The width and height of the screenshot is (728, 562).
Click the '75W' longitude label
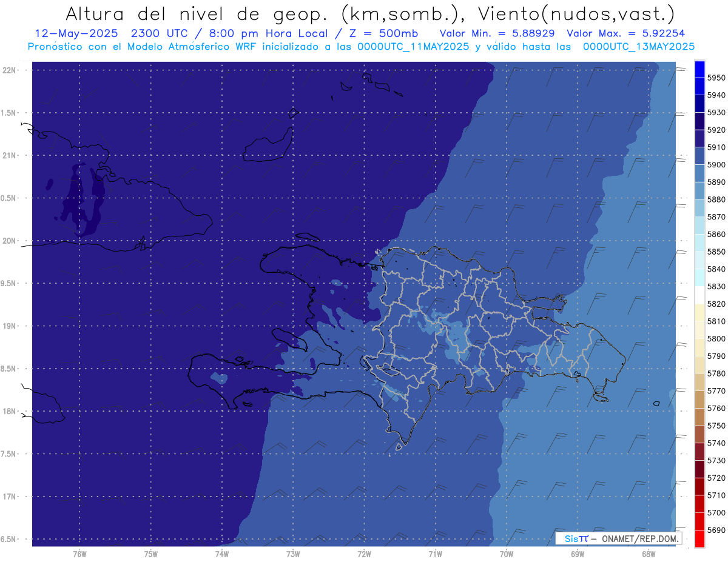tap(151, 554)
